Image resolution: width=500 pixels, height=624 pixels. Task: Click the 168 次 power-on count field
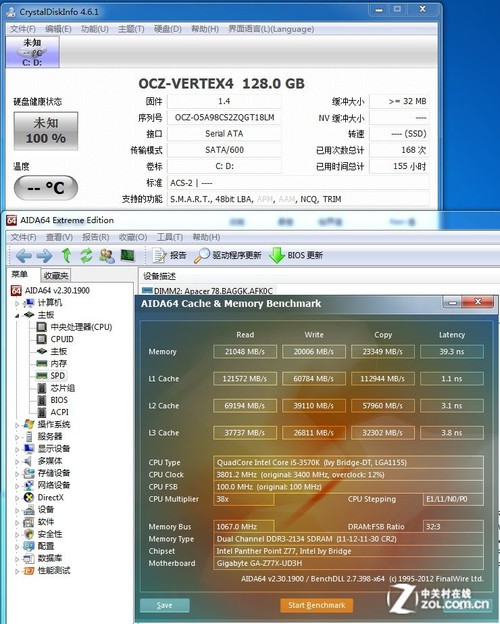[x=399, y=150]
